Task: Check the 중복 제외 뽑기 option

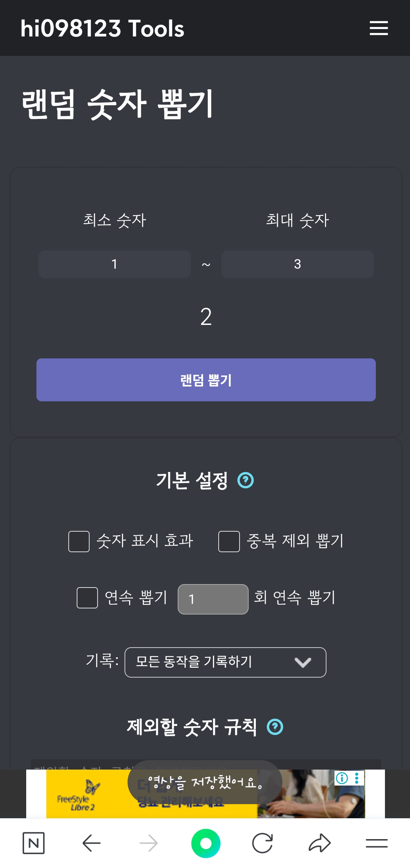Action: tap(229, 541)
